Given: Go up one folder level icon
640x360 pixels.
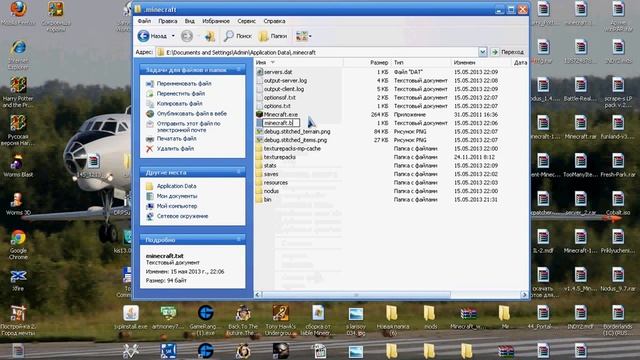Looking at the screenshot, I should [x=209, y=36].
